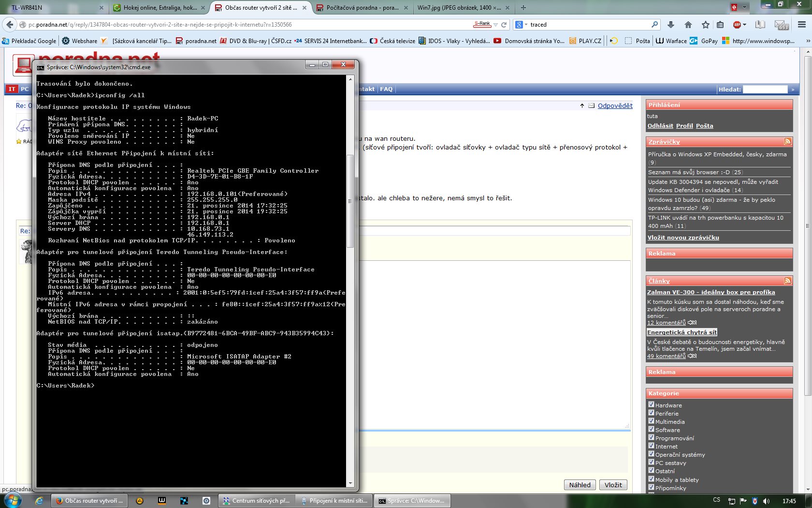This screenshot has width=812, height=508.
Task: Click the Vložit button
Action: pyautogui.click(x=613, y=485)
